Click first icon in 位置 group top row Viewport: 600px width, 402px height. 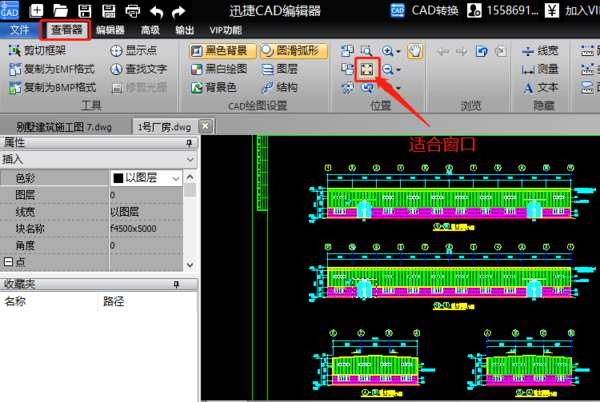[x=347, y=50]
